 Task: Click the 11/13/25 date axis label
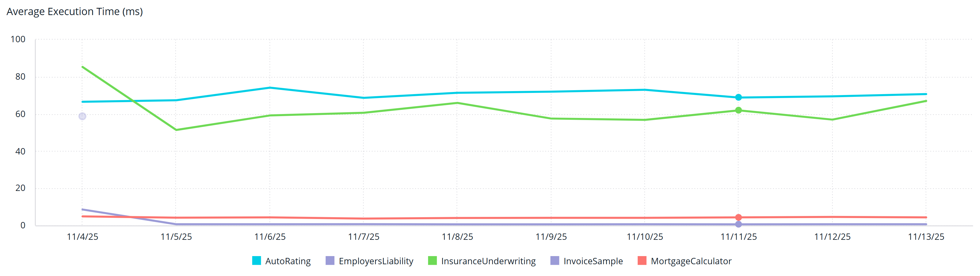[925, 237]
